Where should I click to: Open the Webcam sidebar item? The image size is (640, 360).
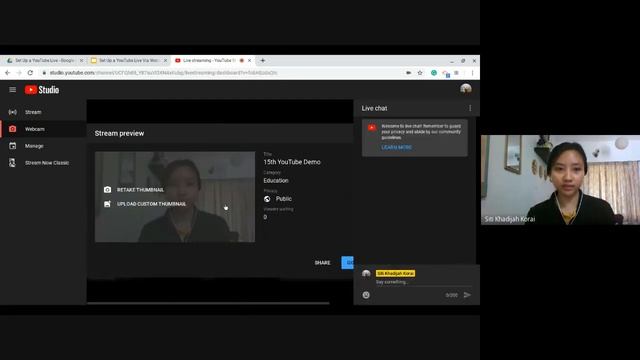pyautogui.click(x=43, y=129)
